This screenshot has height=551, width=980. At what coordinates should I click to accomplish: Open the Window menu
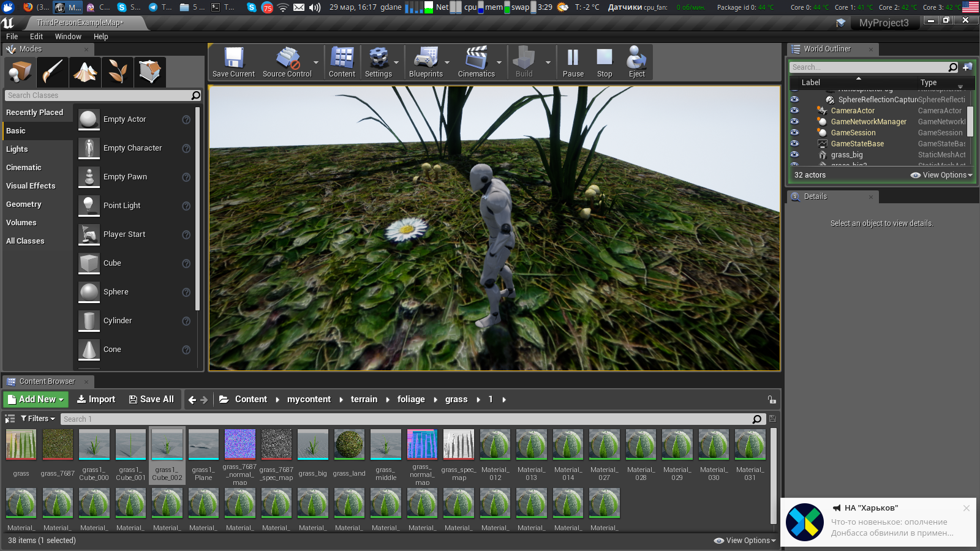click(x=68, y=37)
